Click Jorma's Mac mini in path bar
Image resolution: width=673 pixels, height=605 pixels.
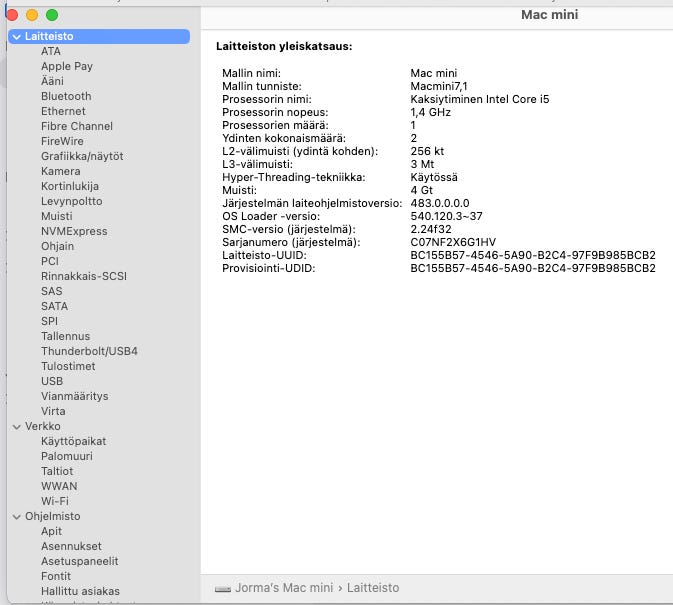coord(284,588)
